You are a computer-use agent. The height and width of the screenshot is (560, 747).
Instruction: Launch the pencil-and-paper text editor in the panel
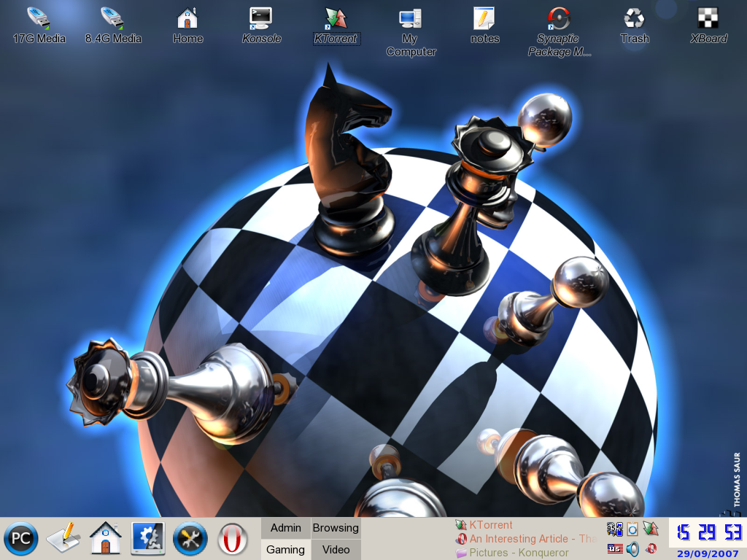click(63, 539)
